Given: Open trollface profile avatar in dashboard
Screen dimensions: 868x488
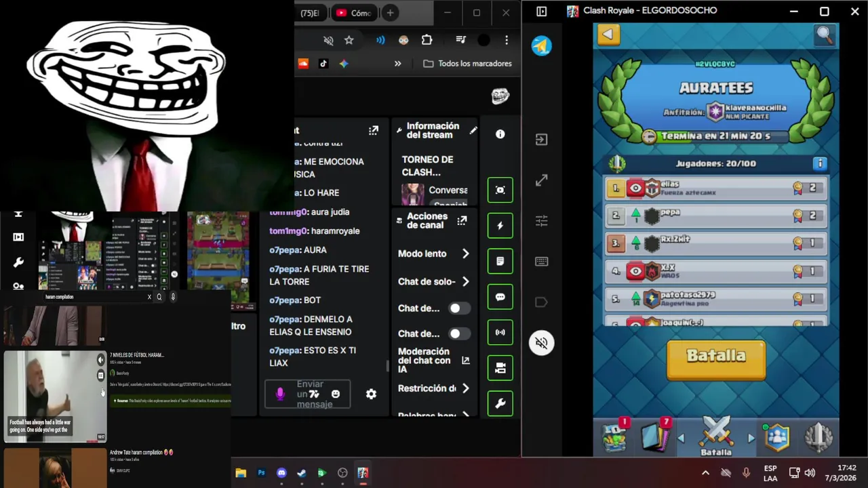Looking at the screenshot, I should [x=500, y=96].
